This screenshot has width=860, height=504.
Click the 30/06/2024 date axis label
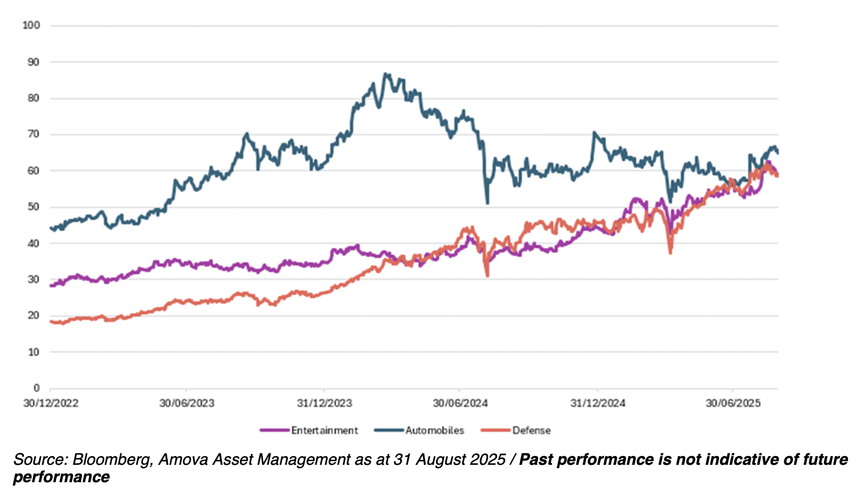[460, 403]
